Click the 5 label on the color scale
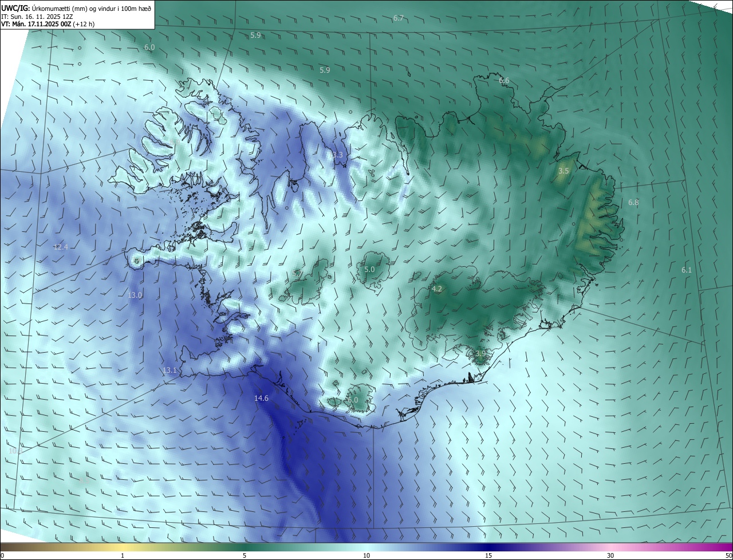The image size is (733, 560). pos(245,556)
